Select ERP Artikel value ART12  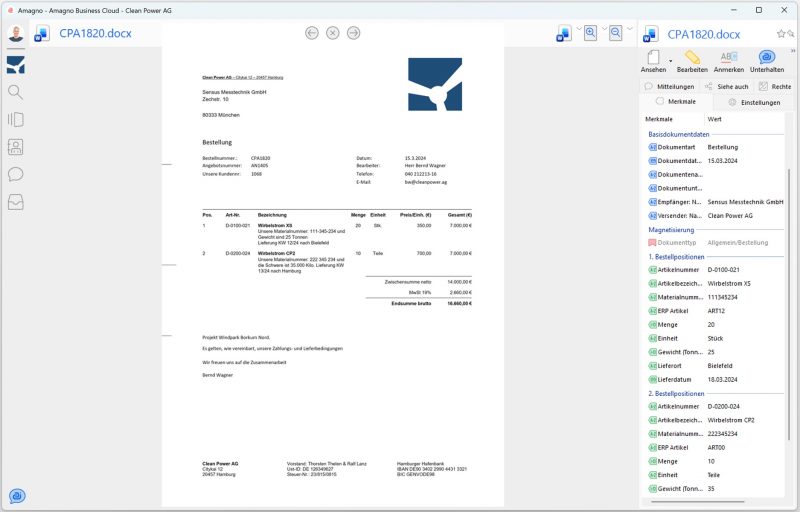(716, 311)
